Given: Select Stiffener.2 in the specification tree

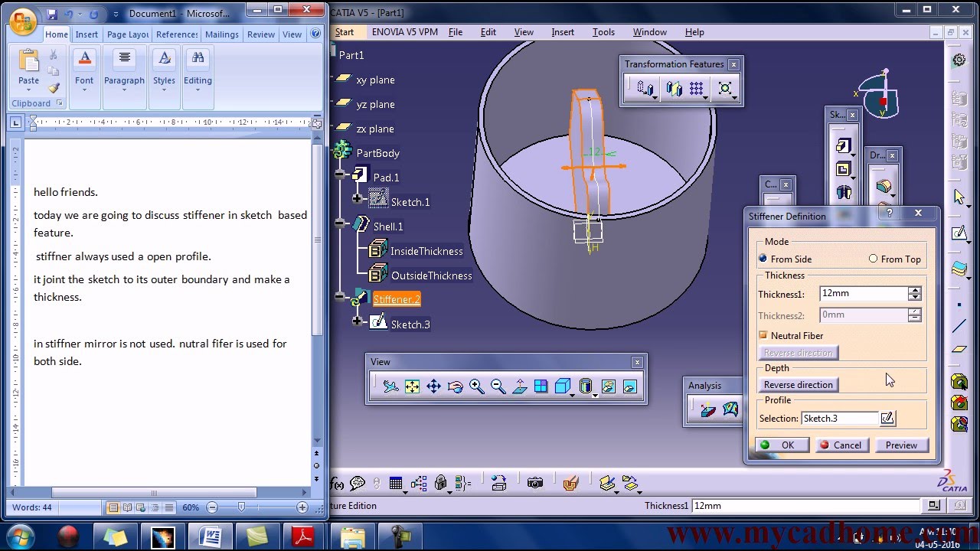Looking at the screenshot, I should click(397, 299).
